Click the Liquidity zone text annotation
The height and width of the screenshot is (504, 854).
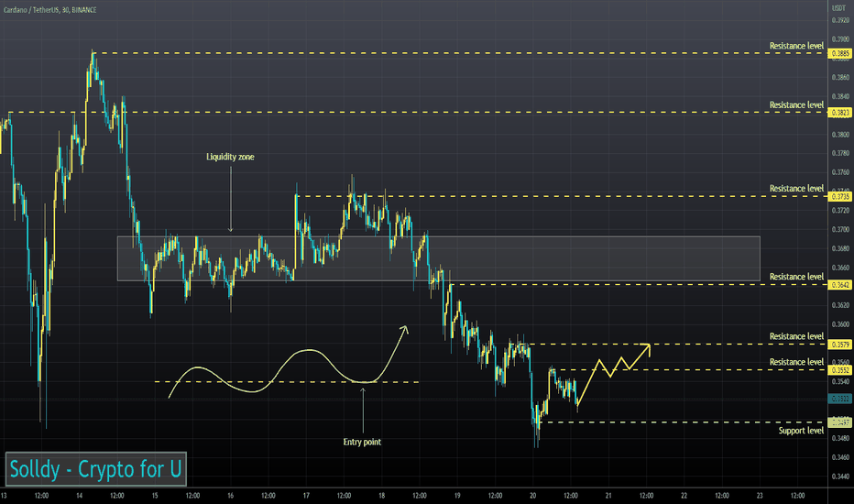coord(230,157)
